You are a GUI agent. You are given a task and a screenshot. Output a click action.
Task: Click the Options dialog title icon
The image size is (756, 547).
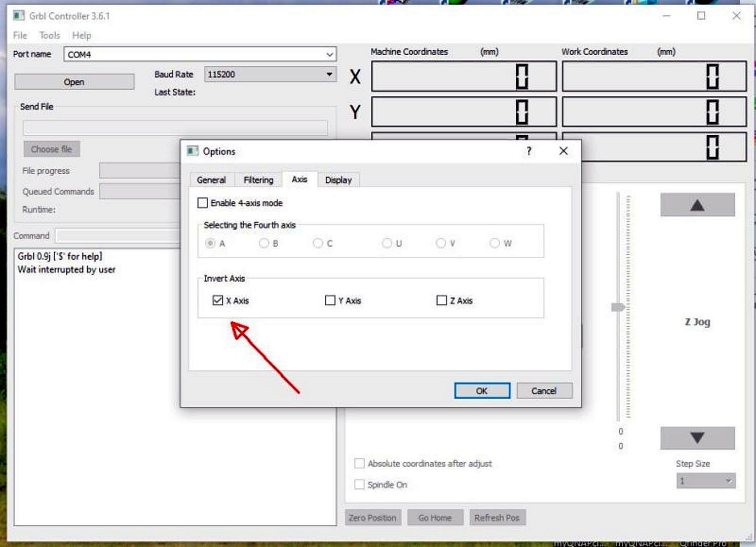click(x=193, y=151)
